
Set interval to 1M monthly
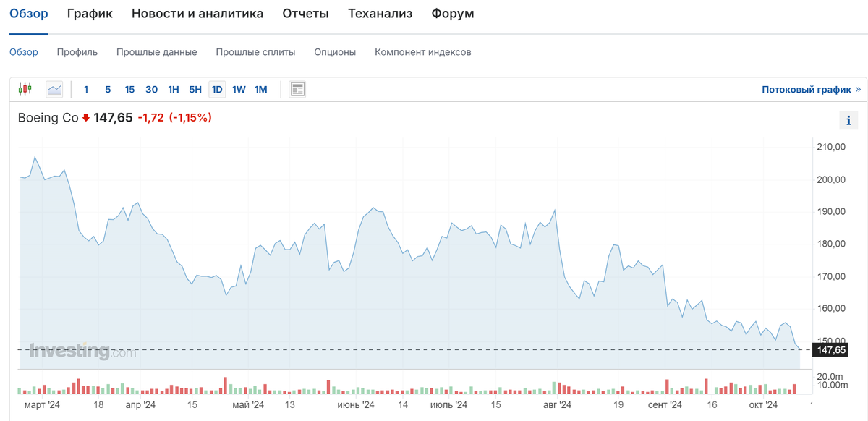pos(261,89)
